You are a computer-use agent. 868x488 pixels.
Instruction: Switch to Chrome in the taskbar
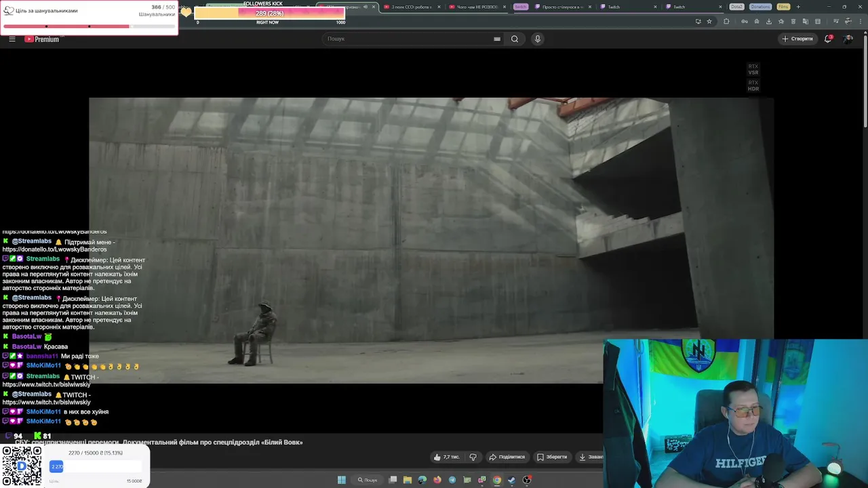tap(497, 480)
